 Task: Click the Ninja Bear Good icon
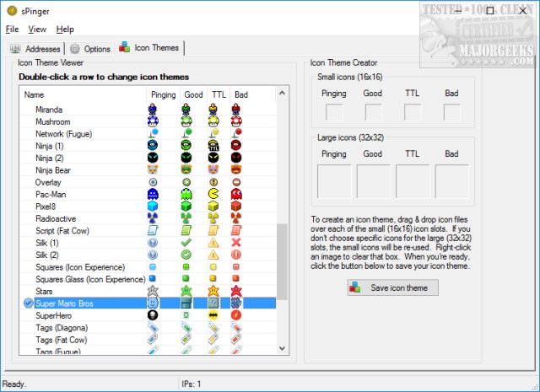point(186,169)
